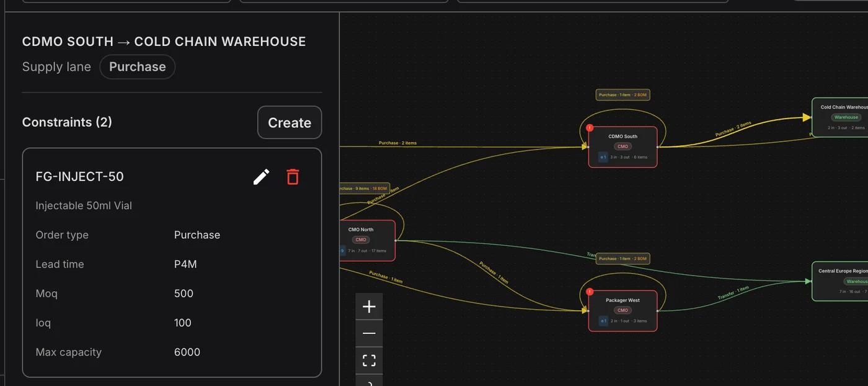Screen dimensions: 868x386
Task: Select the CMO North node
Action: [367, 240]
